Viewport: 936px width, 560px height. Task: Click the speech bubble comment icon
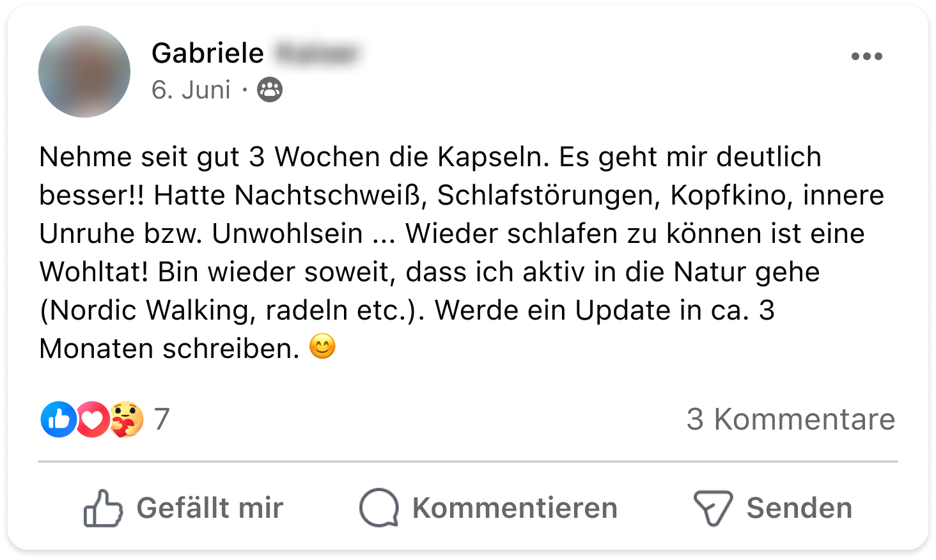point(379,508)
